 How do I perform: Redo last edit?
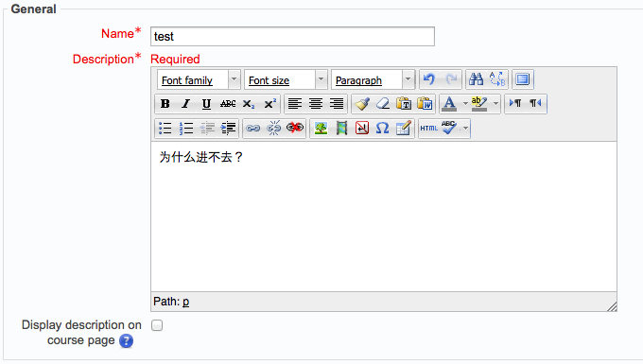click(x=451, y=79)
